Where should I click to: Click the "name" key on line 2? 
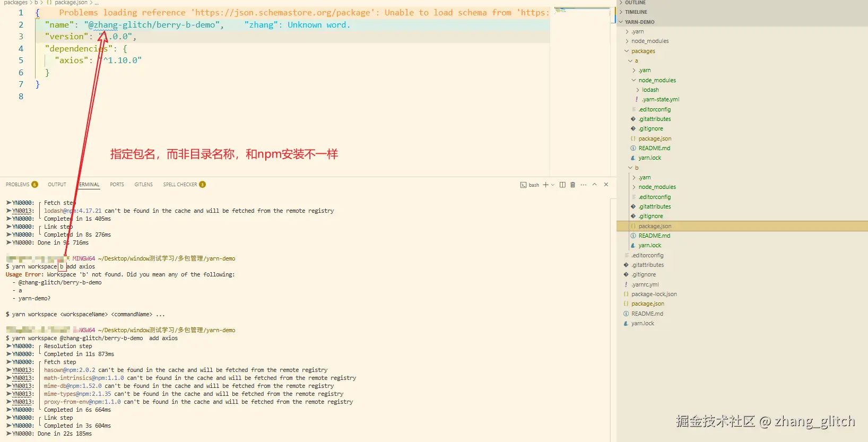[x=59, y=25]
